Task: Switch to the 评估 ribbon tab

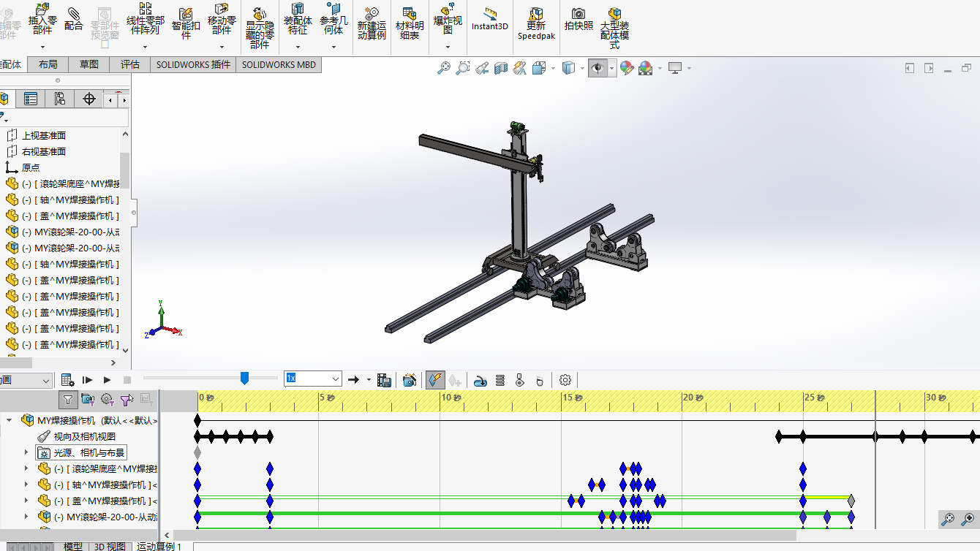Action: tap(129, 64)
